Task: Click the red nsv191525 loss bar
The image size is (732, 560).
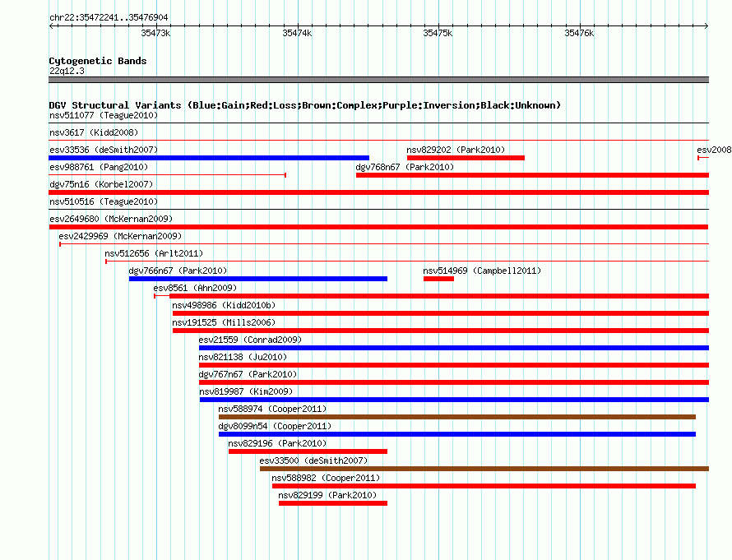Action: pyautogui.click(x=441, y=331)
